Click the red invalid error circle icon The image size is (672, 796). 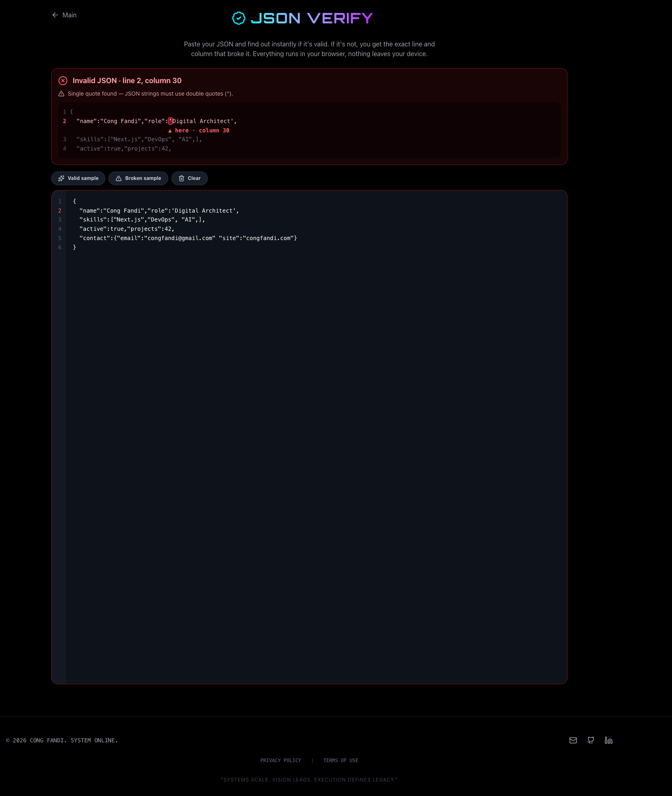point(63,81)
